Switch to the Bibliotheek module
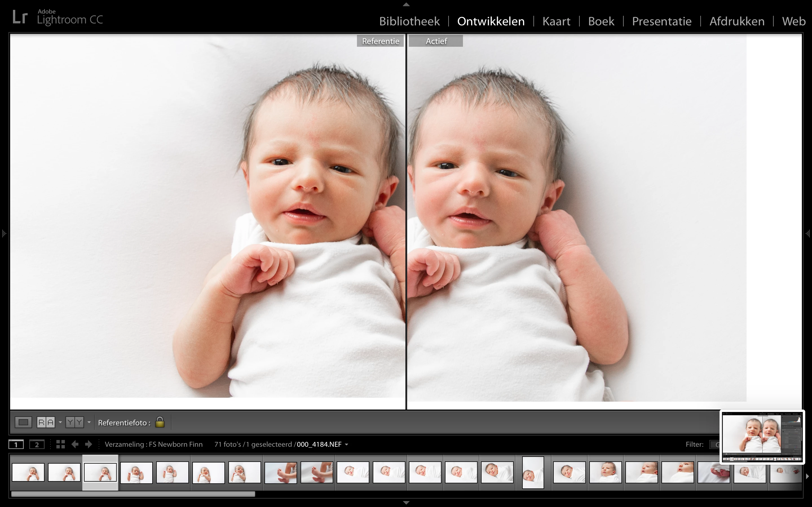The height and width of the screenshot is (507, 812). coord(409,21)
